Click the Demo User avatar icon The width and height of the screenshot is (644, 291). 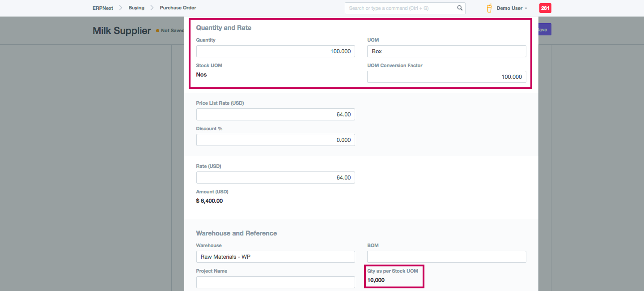pyautogui.click(x=489, y=8)
